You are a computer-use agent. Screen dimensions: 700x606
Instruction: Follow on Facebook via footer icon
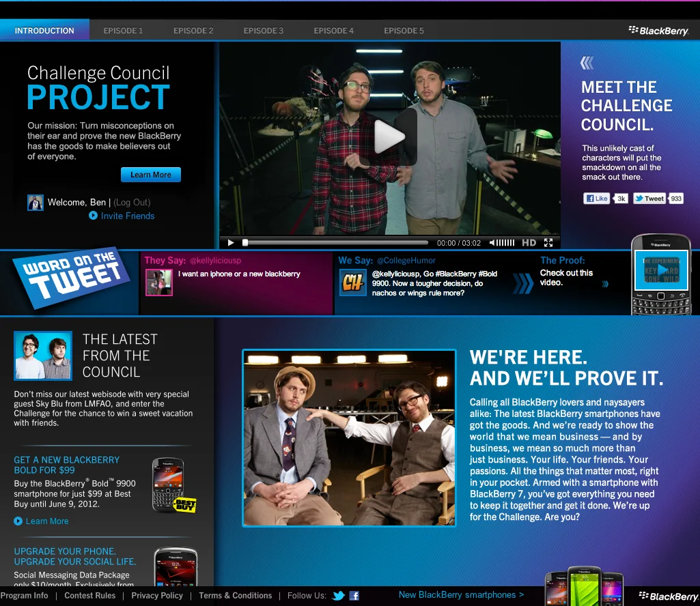click(x=354, y=596)
